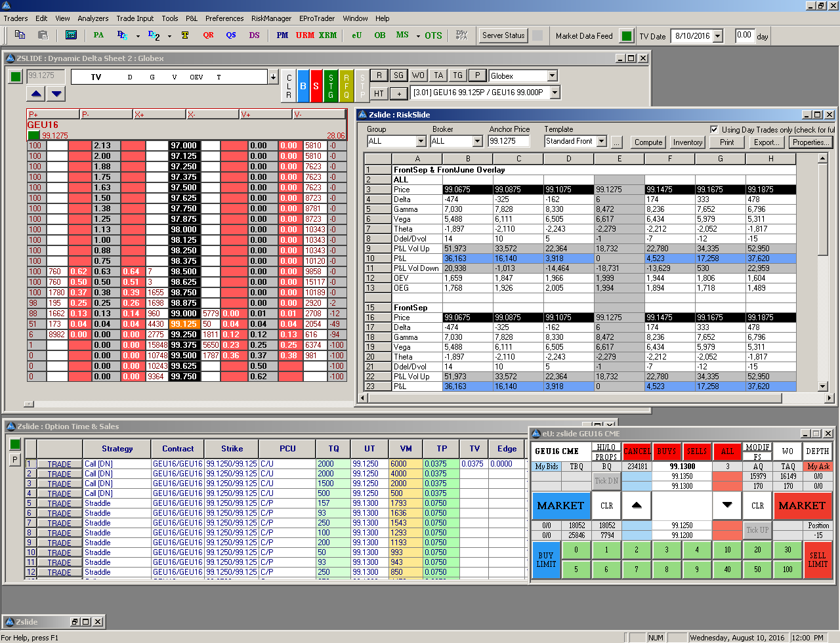
Task: Click Compute button in RiskSlide
Action: pos(648,142)
